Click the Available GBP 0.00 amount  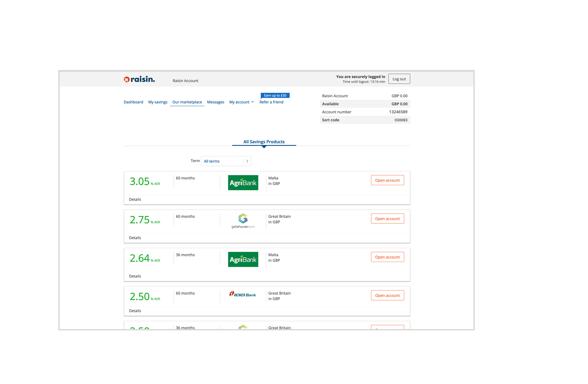tap(400, 104)
